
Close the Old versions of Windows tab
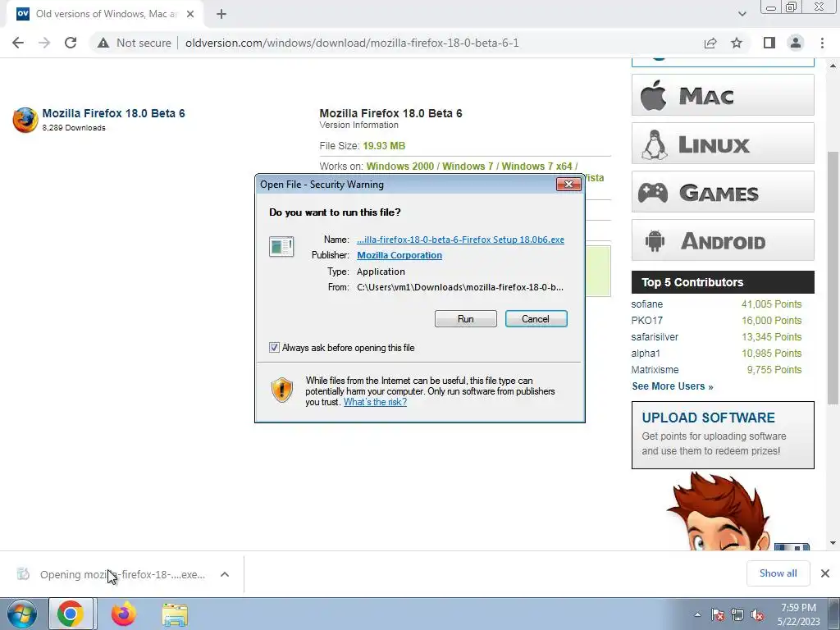tap(190, 14)
